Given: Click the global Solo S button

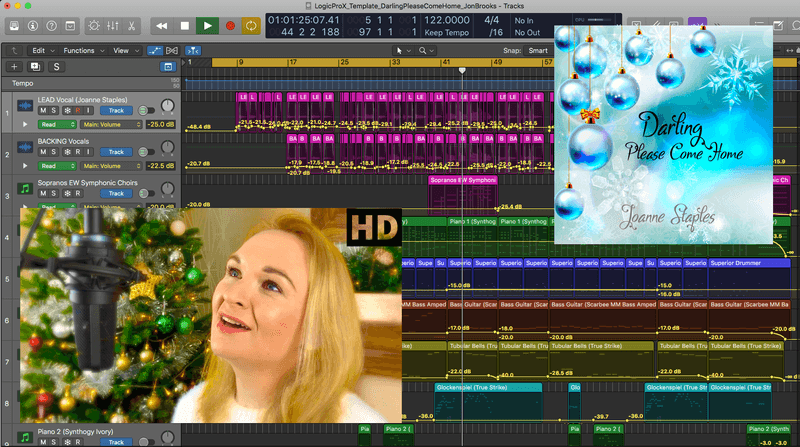Looking at the screenshot, I should click(x=56, y=67).
